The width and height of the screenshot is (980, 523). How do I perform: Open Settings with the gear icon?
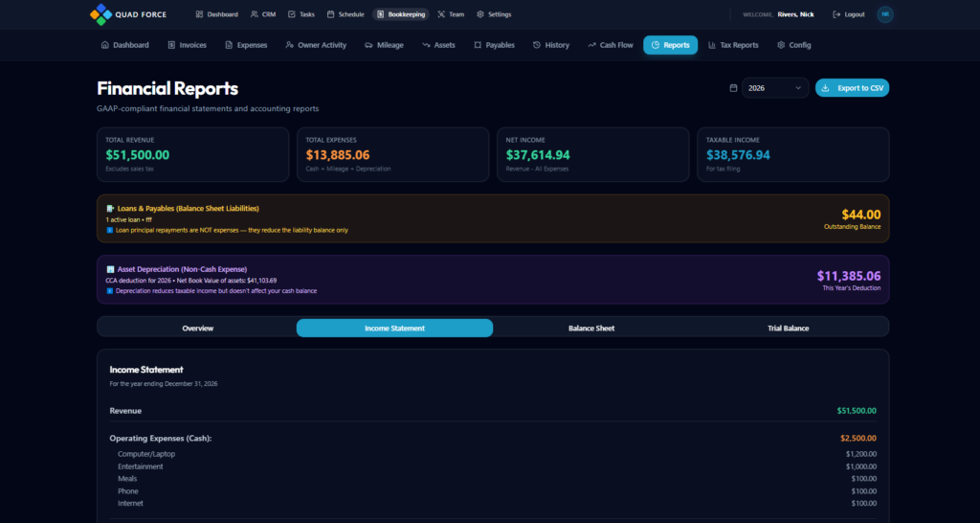tap(494, 14)
